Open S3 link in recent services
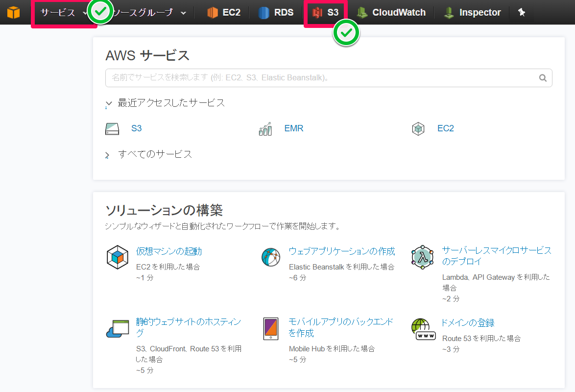Image resolution: width=575 pixels, height=392 pixels. click(x=137, y=128)
